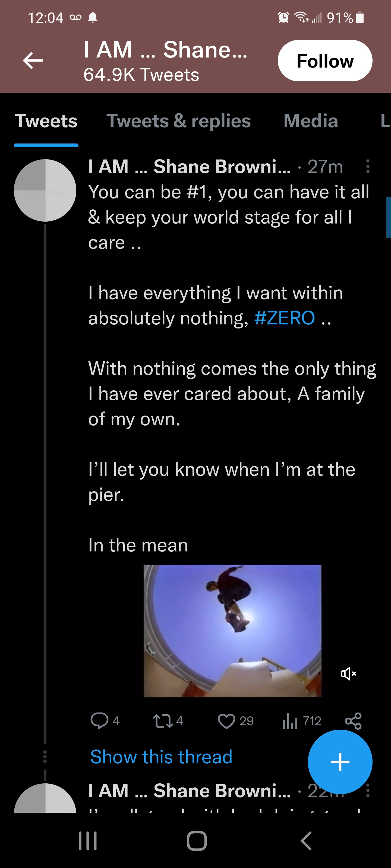Retweet the first tweet
The width and height of the screenshot is (391, 868).
(163, 721)
